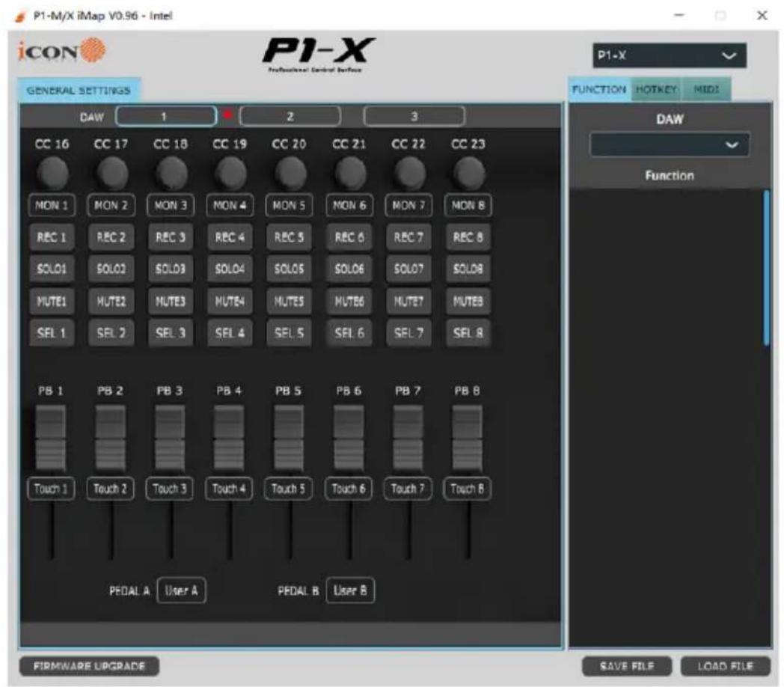This screenshot has width=784, height=687.
Task: Click the REC 8 button
Action: click(x=468, y=236)
